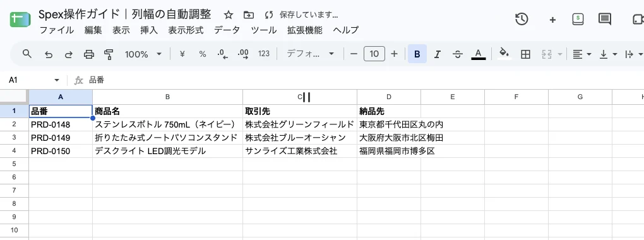Increase decimal places
Screen dimensions: 644x240
click(243, 54)
